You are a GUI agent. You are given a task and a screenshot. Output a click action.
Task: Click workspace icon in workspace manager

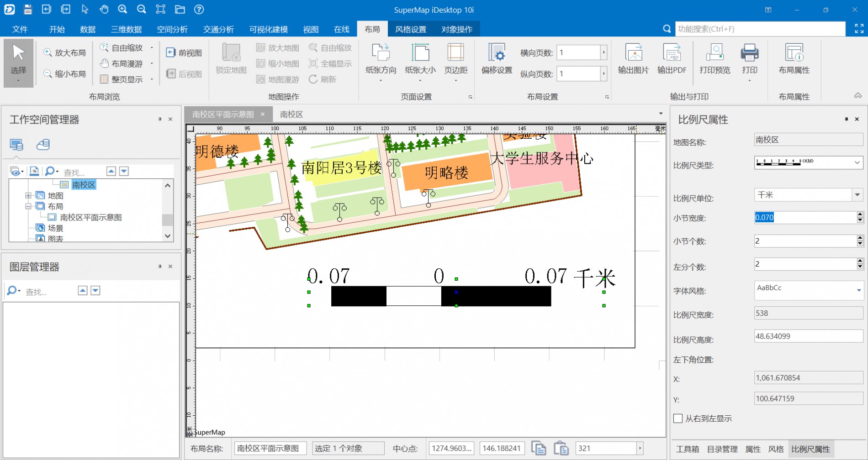pyautogui.click(x=16, y=145)
